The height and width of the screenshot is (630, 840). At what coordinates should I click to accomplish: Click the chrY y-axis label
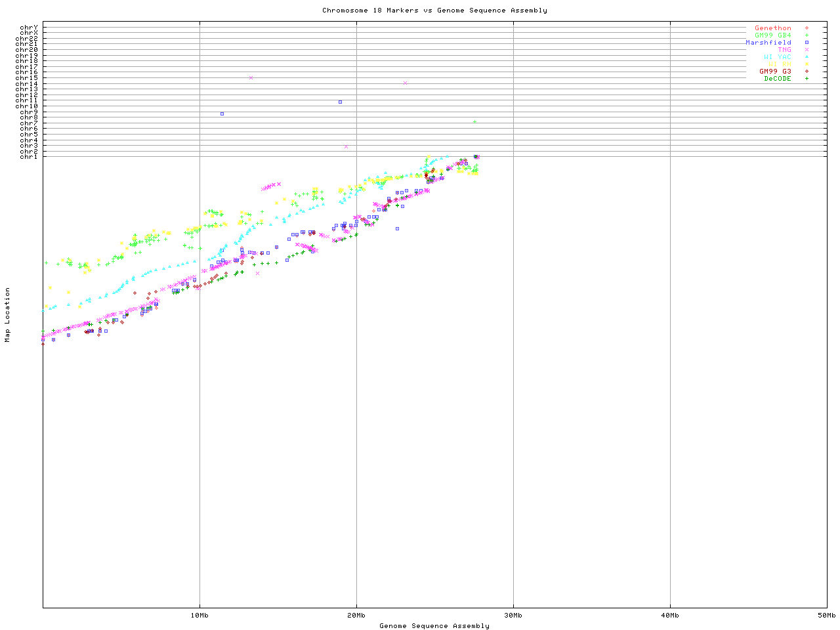[28, 28]
